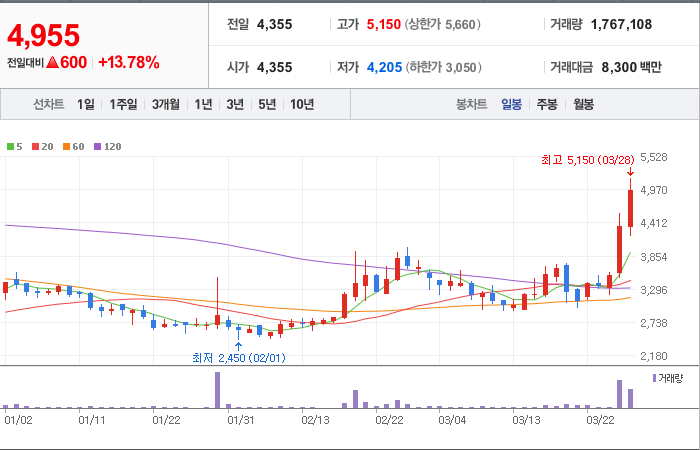Click the 2,738 price axis label

pos(654,323)
